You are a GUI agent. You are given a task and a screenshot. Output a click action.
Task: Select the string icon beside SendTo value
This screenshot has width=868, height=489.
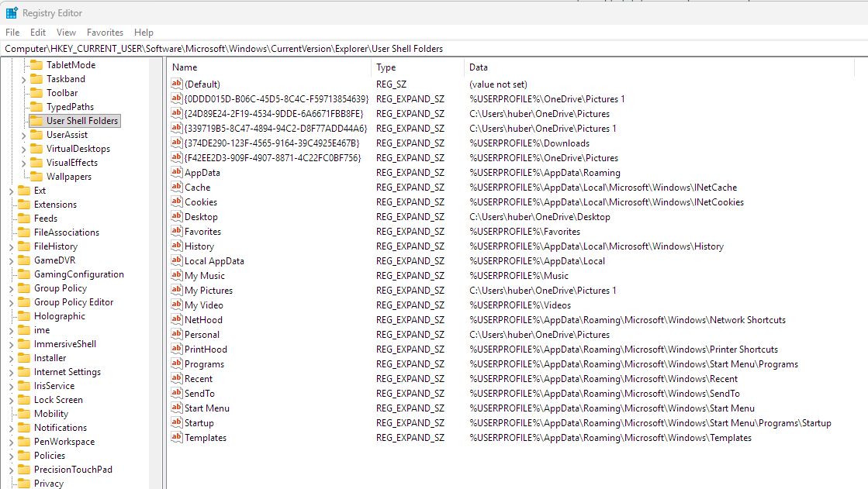click(177, 393)
